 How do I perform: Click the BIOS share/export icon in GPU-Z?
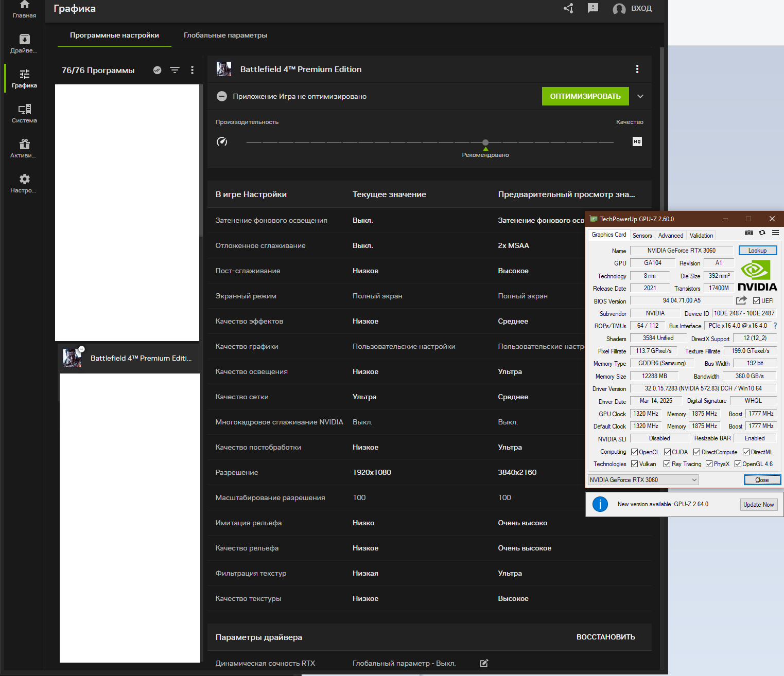[741, 300]
